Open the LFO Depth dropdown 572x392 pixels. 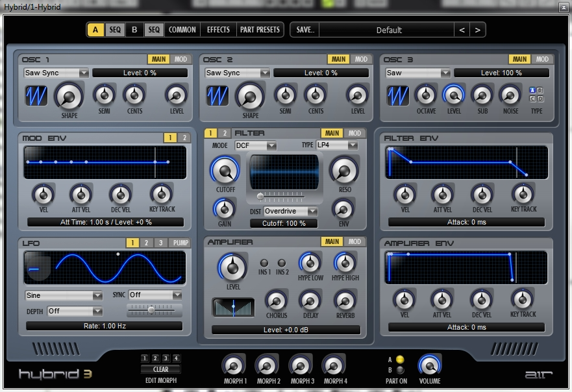pyautogui.click(x=75, y=311)
